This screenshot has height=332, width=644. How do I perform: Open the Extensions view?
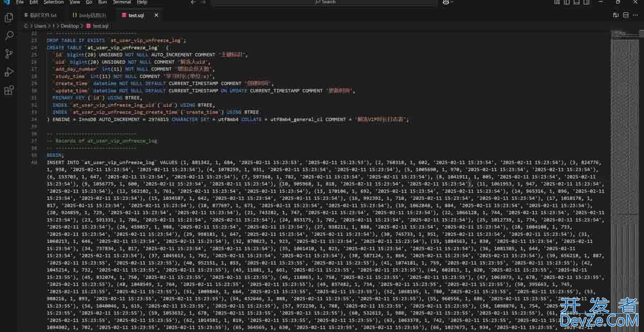pos(9,90)
